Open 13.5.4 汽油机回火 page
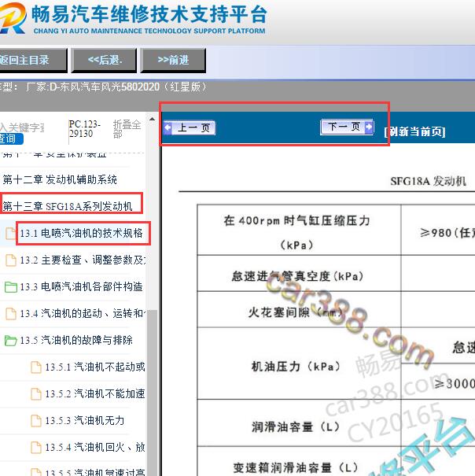This screenshot has height=476, width=475. [x=95, y=447]
